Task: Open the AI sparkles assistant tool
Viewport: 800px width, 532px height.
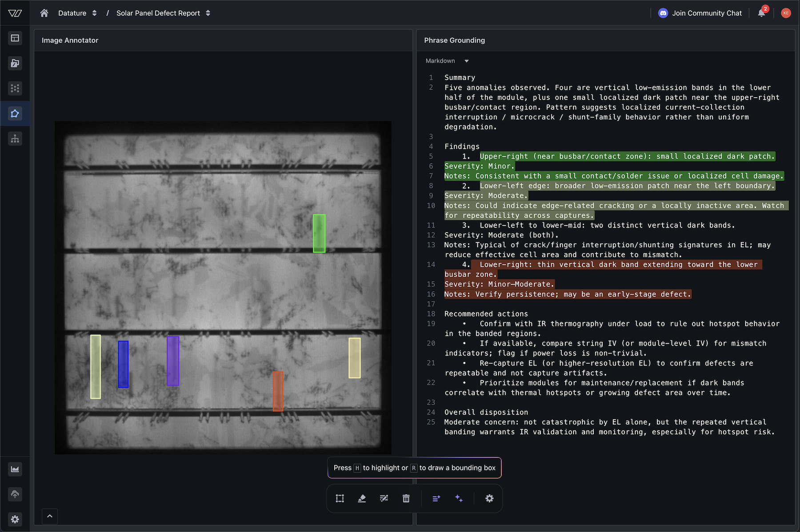Action: (x=459, y=498)
